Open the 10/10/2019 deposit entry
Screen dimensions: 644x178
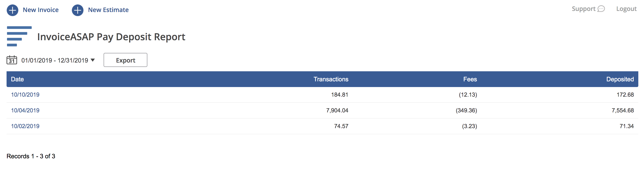tap(25, 95)
